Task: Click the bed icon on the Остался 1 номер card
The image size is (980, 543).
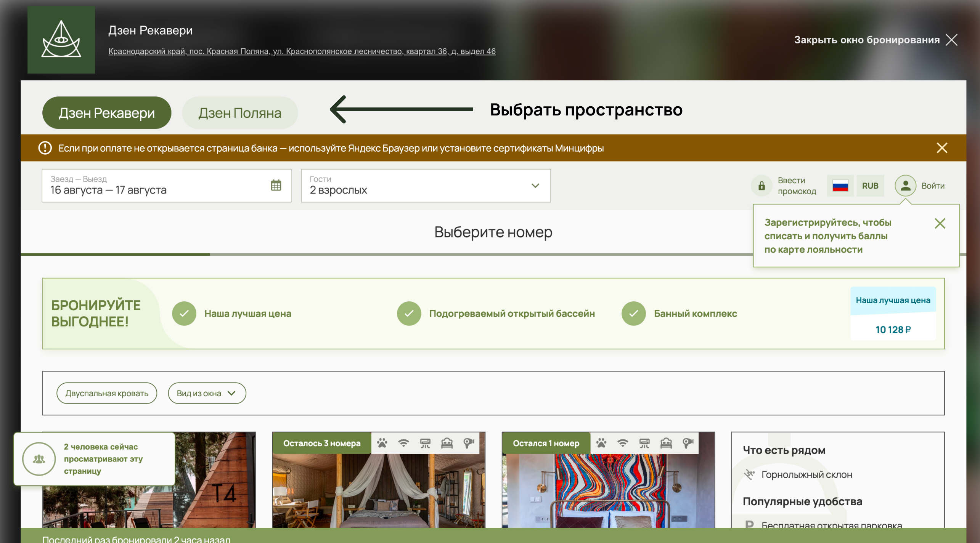Action: point(666,443)
